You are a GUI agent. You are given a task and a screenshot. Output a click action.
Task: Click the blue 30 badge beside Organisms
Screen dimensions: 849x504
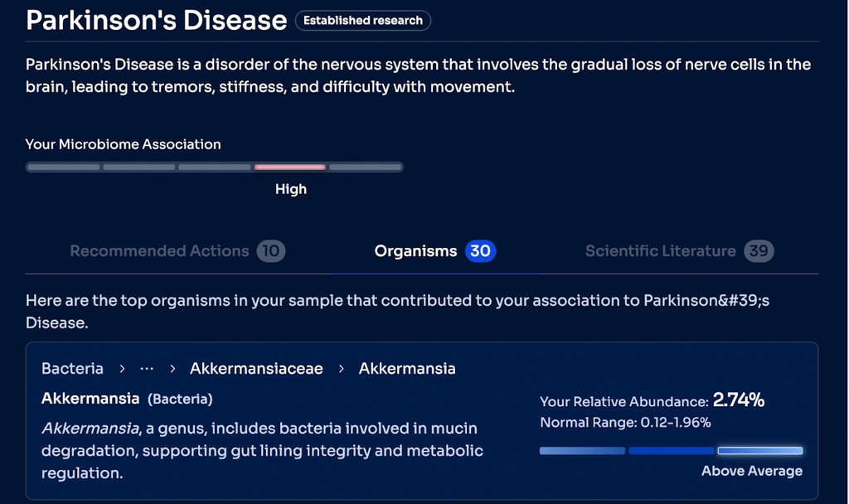pos(480,251)
